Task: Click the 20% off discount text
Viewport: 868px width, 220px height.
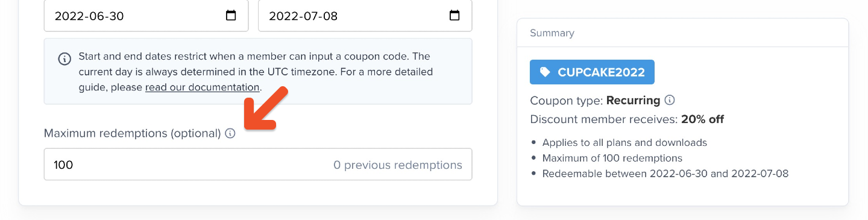Action: 702,119
